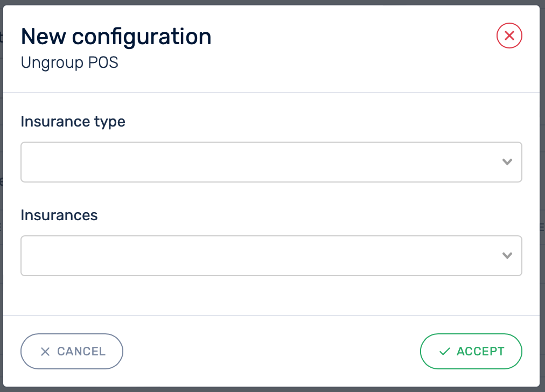Image resolution: width=545 pixels, height=392 pixels.
Task: Click the Ungroup POS subtitle
Action: (x=69, y=63)
